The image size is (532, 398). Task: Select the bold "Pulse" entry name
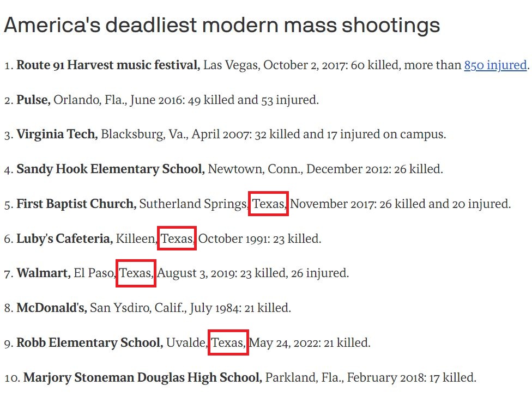click(x=33, y=100)
